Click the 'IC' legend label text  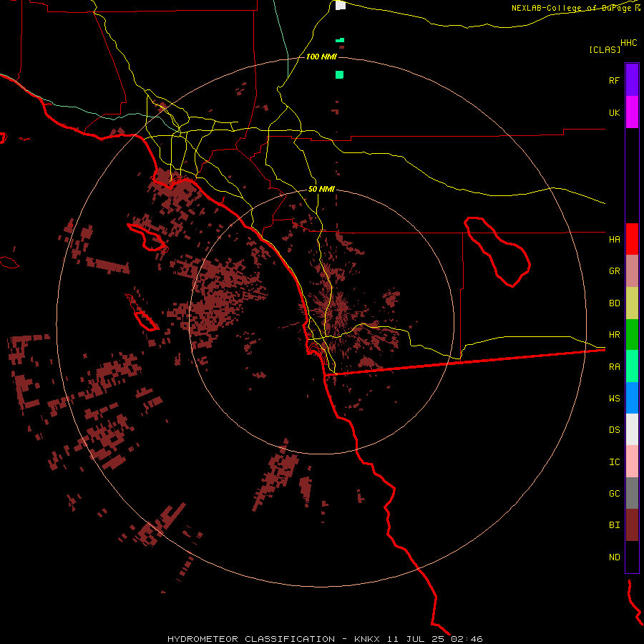pyautogui.click(x=614, y=462)
